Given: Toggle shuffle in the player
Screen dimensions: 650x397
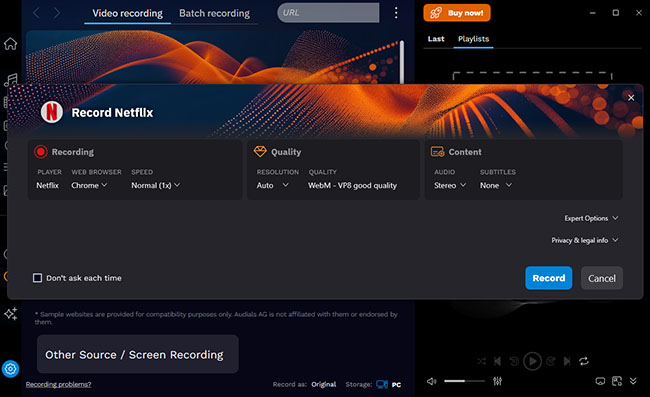Looking at the screenshot, I should [481, 361].
